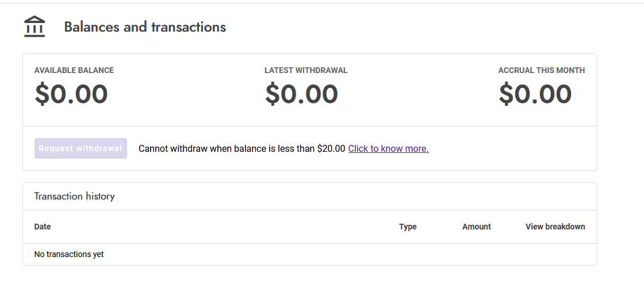Click the No transactions yet message
Screen dimensions: 644x295
tap(69, 254)
